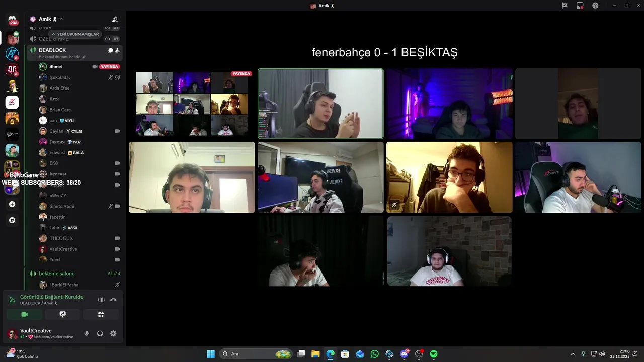644x362 pixels.
Task: Open Discord help question mark icon
Action: click(x=595, y=6)
